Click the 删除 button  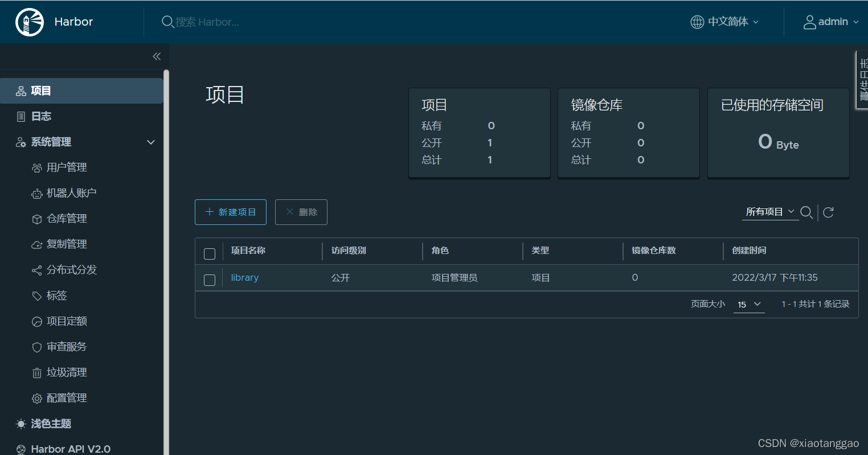[301, 212]
